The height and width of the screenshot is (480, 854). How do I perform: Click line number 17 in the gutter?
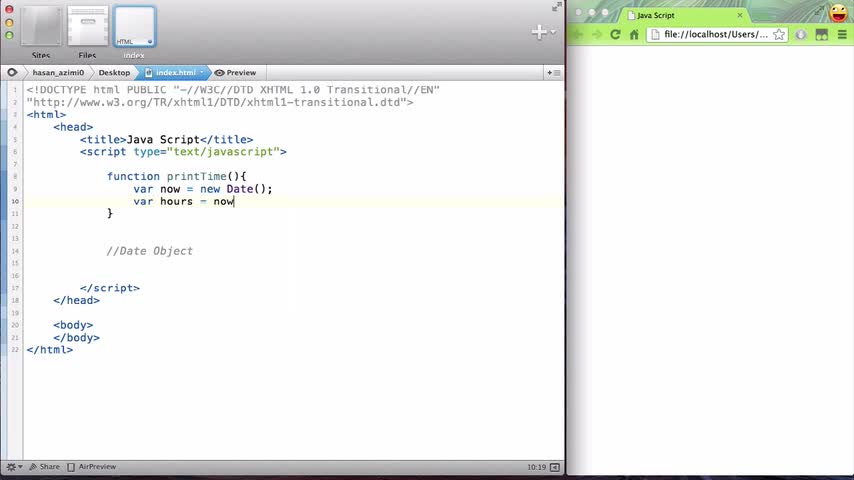[x=15, y=288]
